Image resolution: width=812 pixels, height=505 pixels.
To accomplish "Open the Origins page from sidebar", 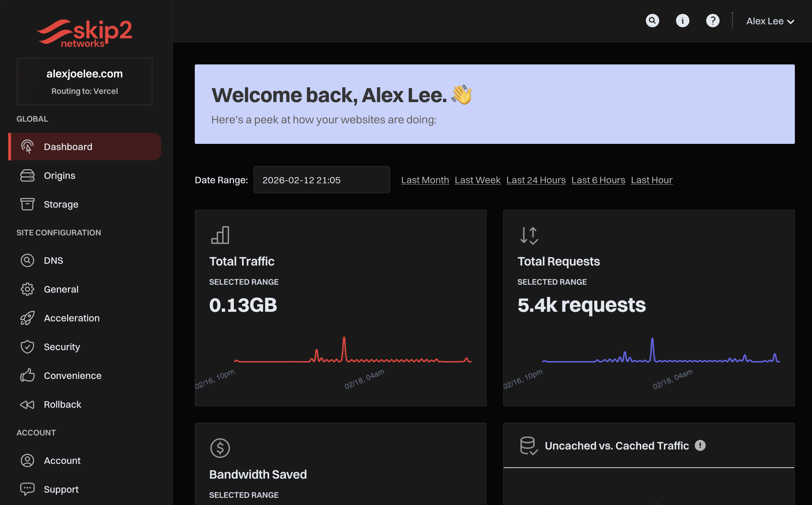I will (x=59, y=175).
